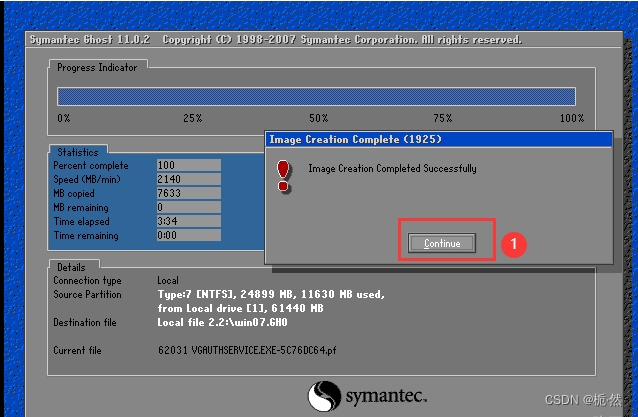Click the Time remaining label
The height and width of the screenshot is (417, 638).
[x=86, y=236]
